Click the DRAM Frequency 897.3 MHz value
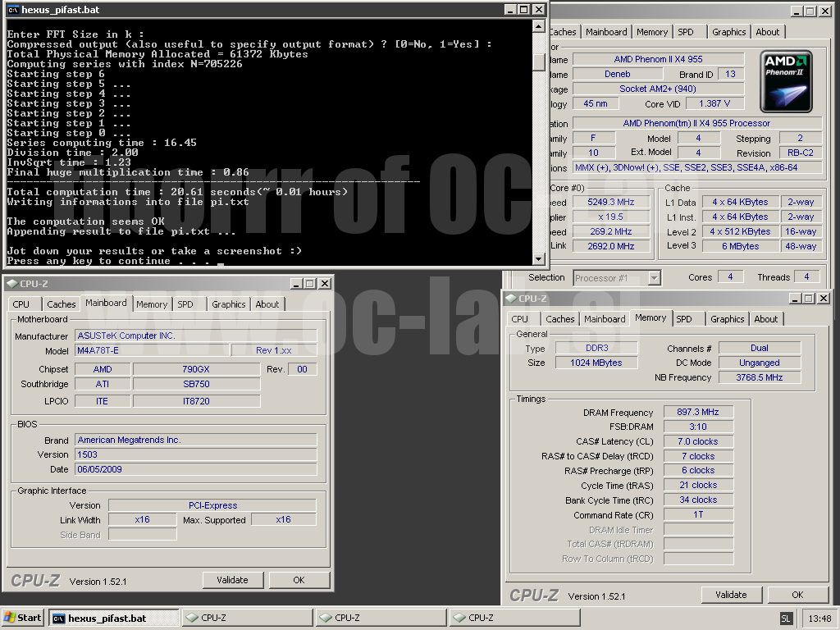The width and height of the screenshot is (840, 630). [698, 412]
